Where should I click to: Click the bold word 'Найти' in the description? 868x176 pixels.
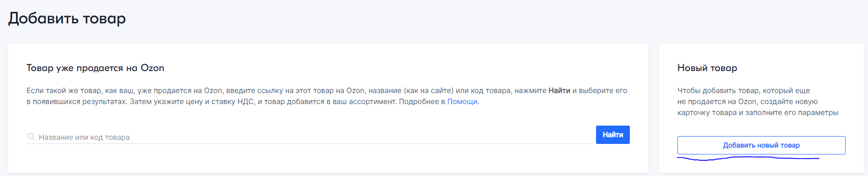click(x=559, y=91)
